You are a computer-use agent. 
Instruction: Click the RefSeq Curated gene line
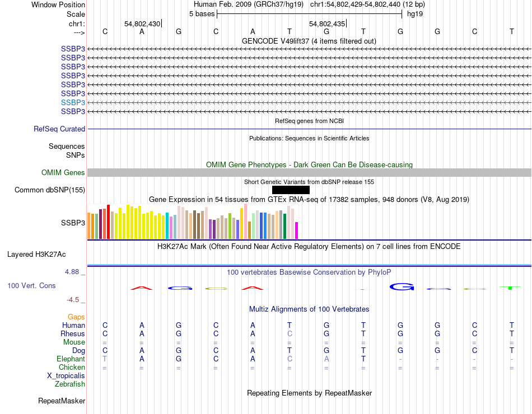[x=309, y=129]
